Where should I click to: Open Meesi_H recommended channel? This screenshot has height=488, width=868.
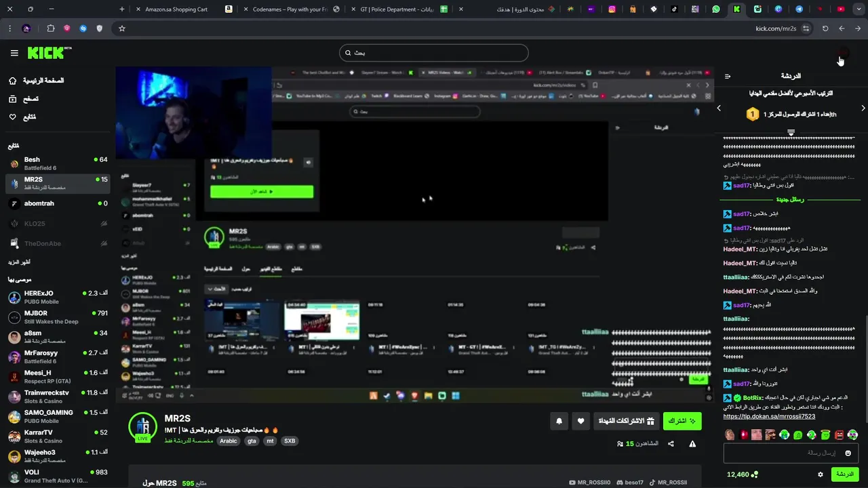tap(58, 376)
